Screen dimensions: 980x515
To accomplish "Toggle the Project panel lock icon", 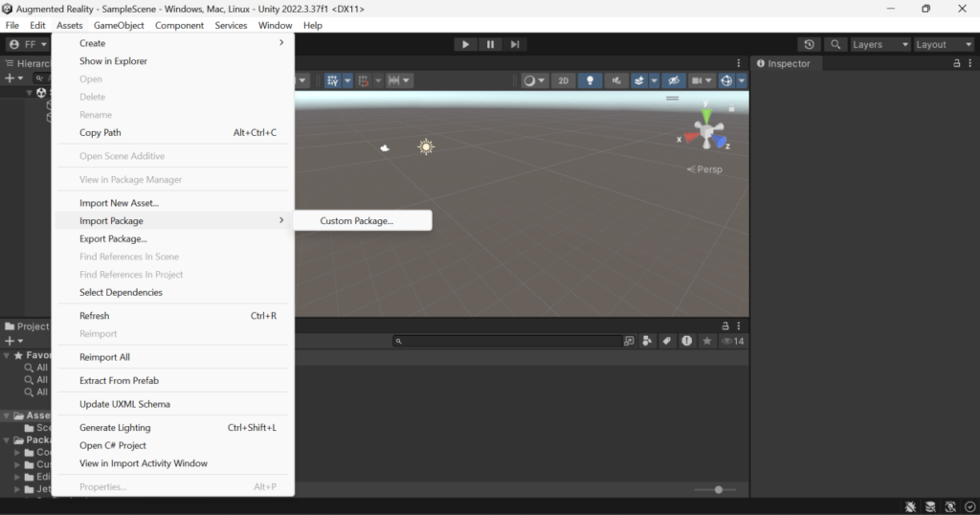I will coord(725,325).
